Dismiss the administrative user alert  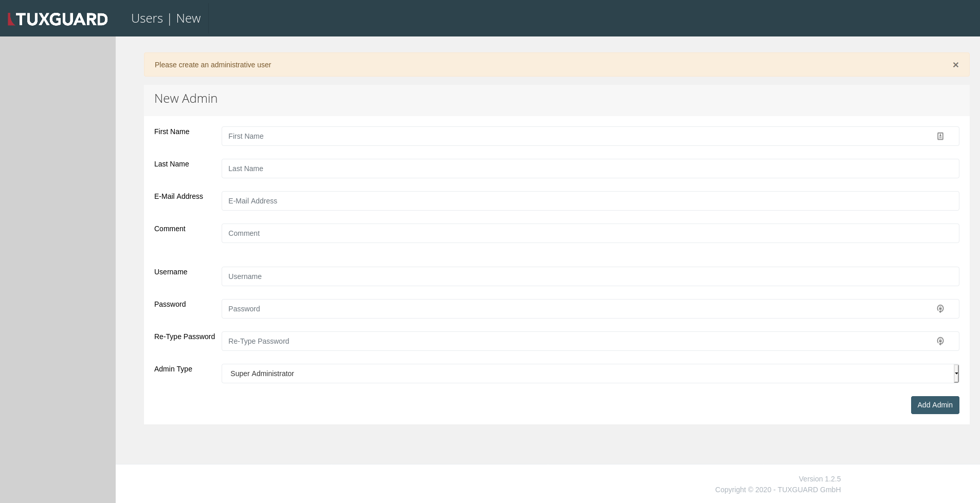point(955,65)
